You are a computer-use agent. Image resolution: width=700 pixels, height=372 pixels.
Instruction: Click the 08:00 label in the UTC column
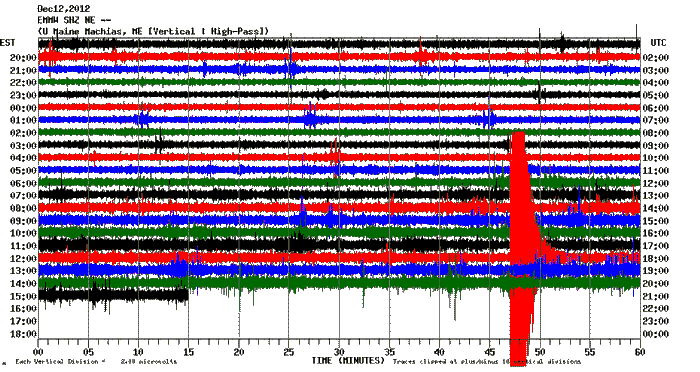(655, 133)
